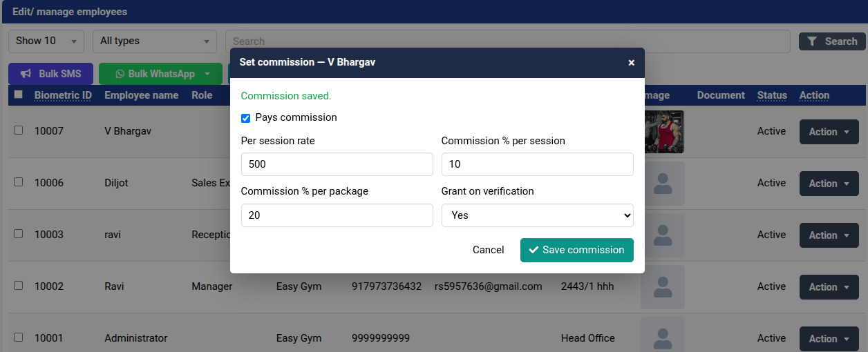This screenshot has height=352, width=868.
Task: Click email rs5957636@gmail.com
Action: point(488,286)
